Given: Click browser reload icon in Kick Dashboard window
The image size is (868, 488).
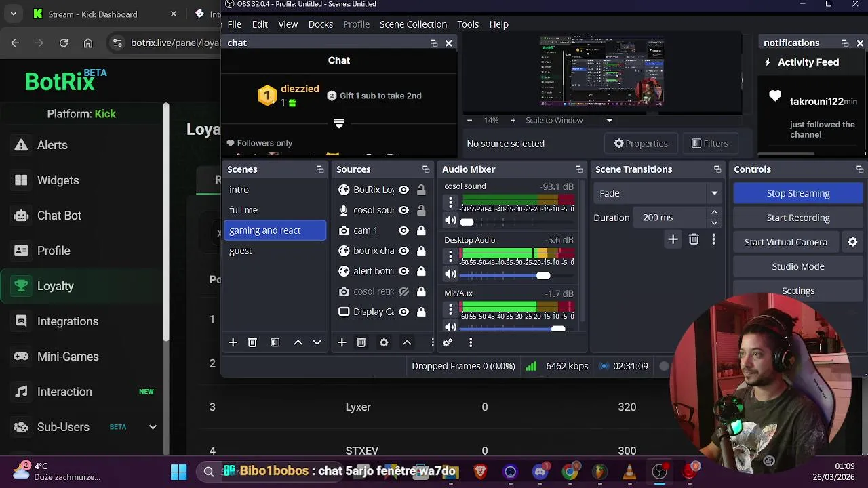Looking at the screenshot, I should tap(64, 43).
